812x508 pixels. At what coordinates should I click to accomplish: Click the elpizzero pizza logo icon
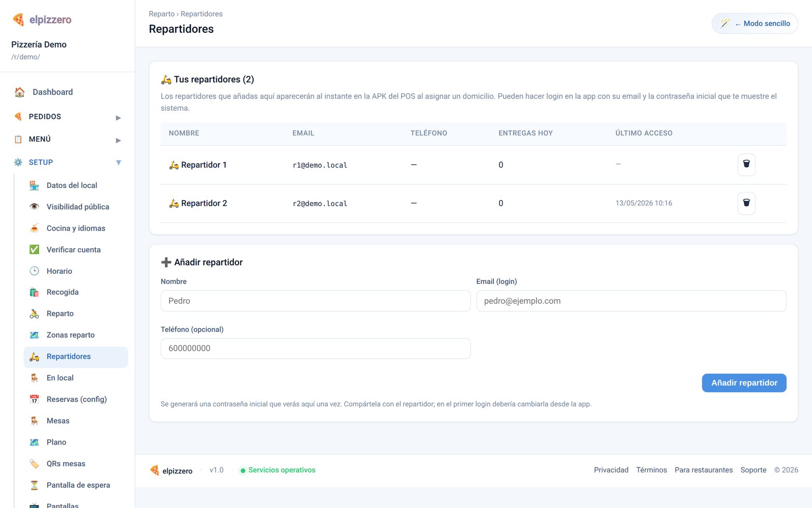(x=18, y=20)
